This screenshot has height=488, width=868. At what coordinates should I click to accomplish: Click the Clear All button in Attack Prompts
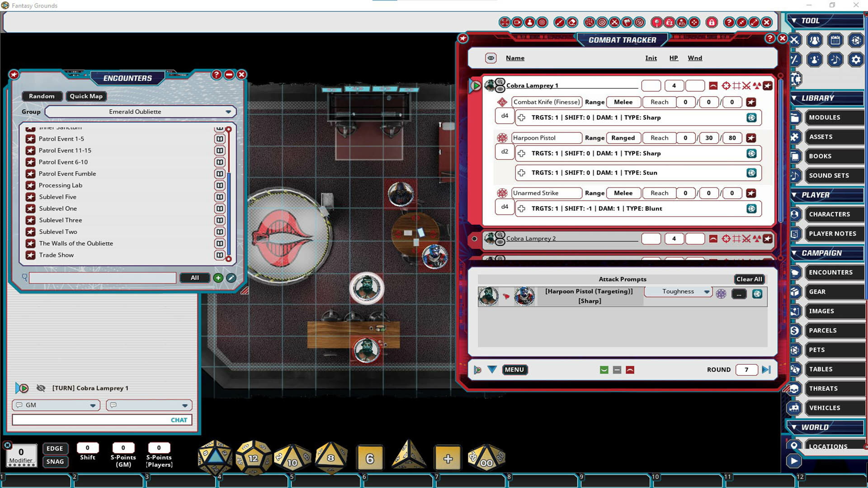(x=749, y=279)
